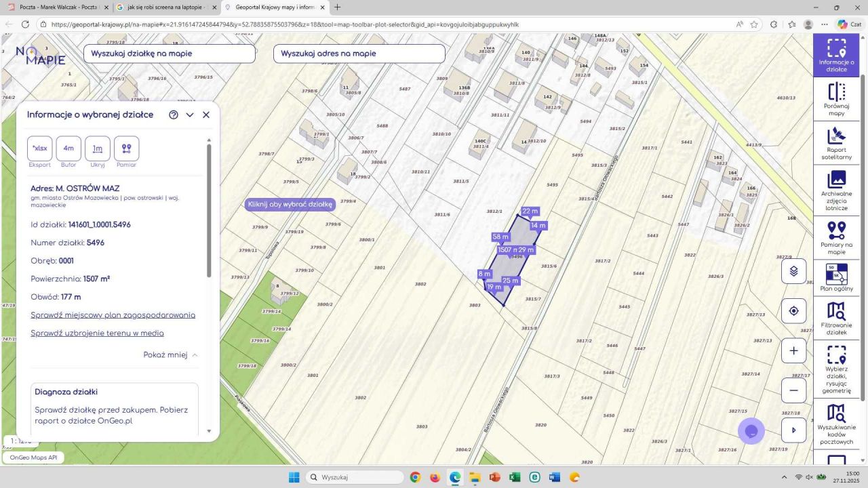Open File Explorer from the taskbar
The image size is (868, 488).
click(x=475, y=477)
